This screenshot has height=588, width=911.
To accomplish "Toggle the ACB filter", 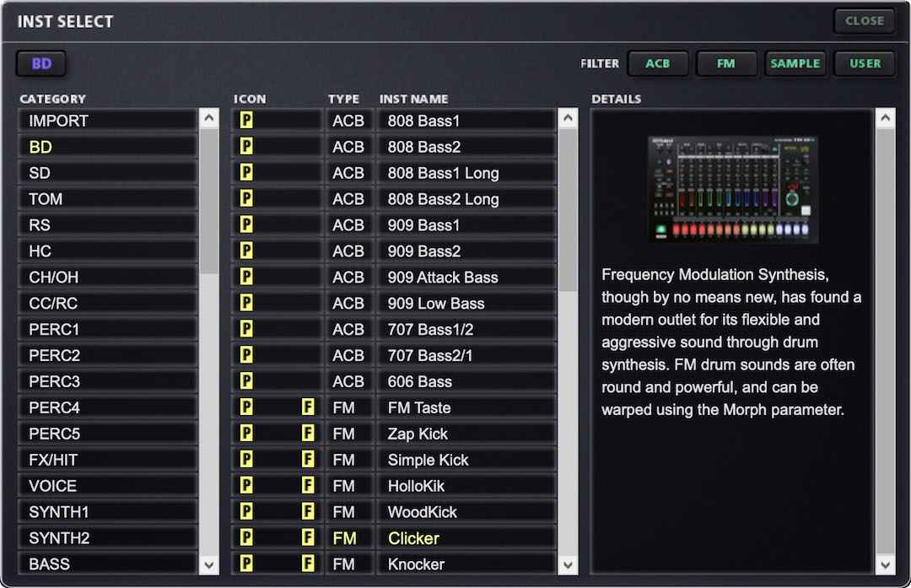I will click(657, 63).
